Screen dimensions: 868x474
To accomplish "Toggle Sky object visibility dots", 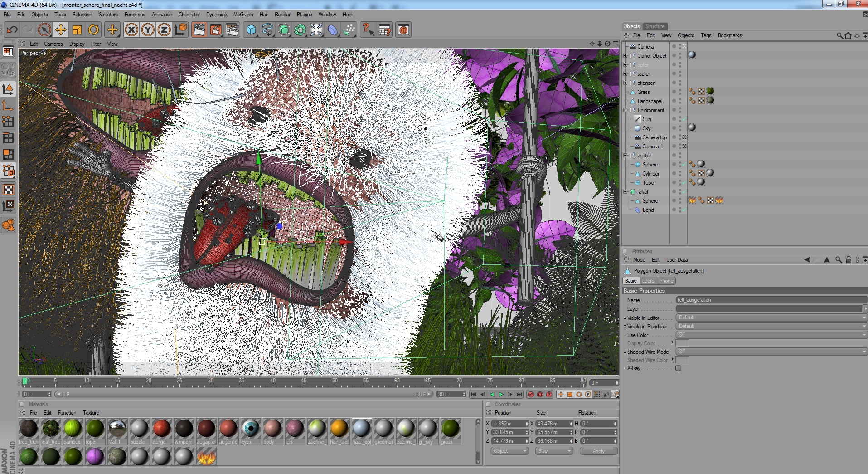I will tap(680, 128).
